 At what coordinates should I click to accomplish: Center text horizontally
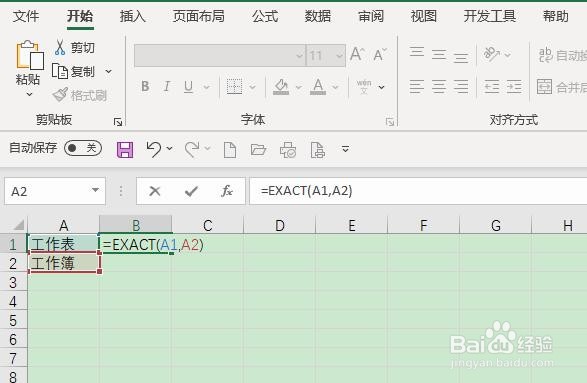439,86
